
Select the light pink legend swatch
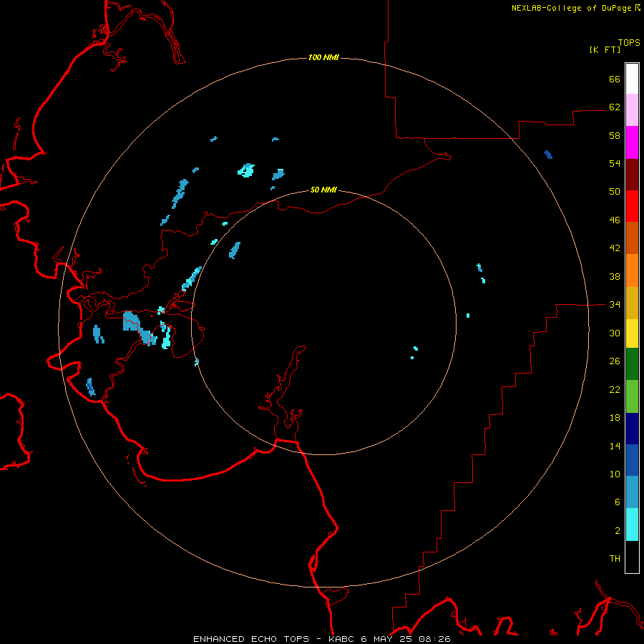click(x=632, y=110)
